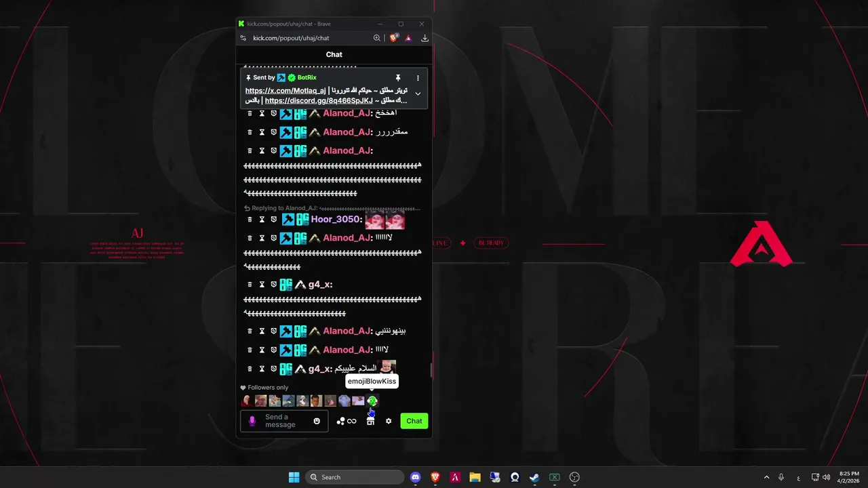
Task: Timeout Alanod_AJ on the 'اهخخخ' message
Action: (262, 113)
